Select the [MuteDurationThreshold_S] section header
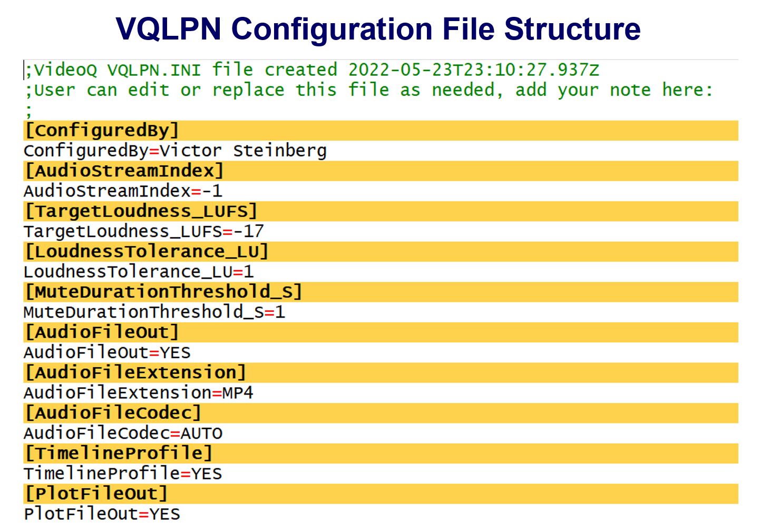This screenshot has width=760, height=532. point(163,292)
